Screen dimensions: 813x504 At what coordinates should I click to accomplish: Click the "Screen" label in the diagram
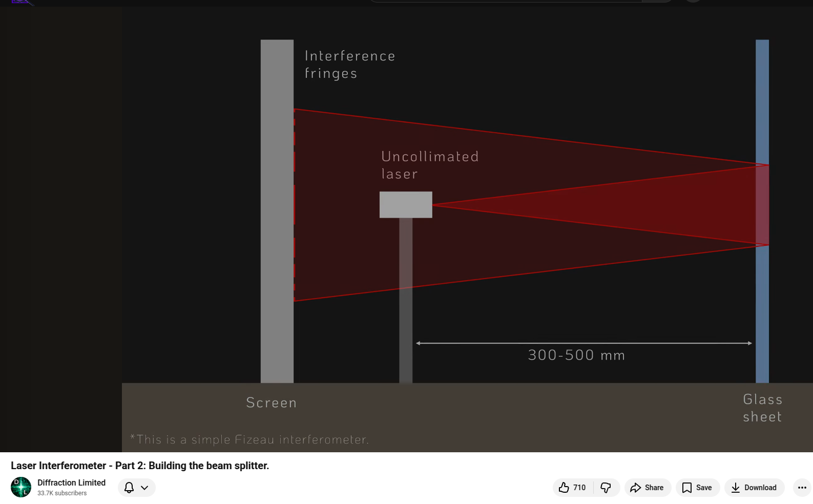click(272, 403)
